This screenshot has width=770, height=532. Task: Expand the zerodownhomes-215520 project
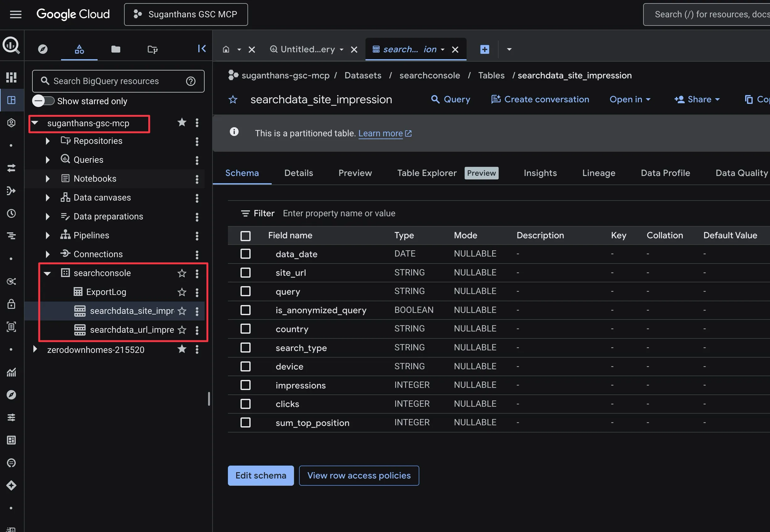[35, 349]
